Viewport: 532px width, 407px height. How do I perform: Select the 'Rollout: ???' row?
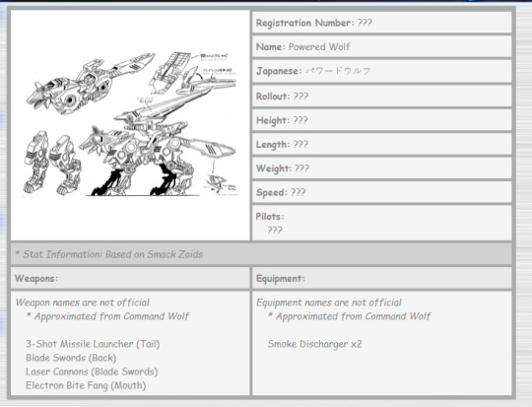point(381,96)
